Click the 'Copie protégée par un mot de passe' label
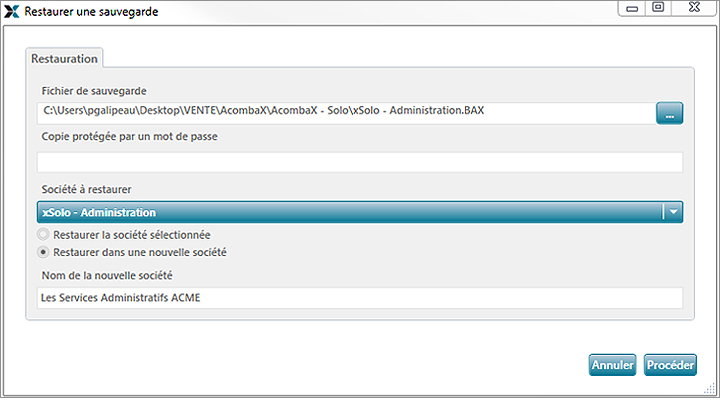Screen dimensions: 720x401 coord(129,137)
